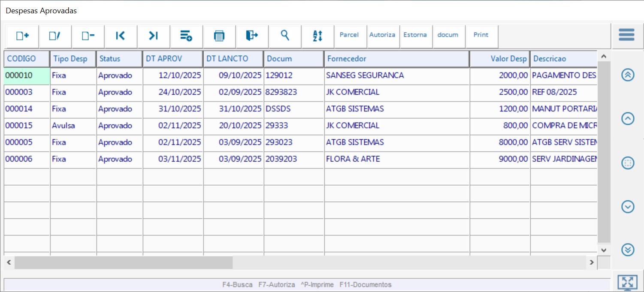Click the delete record icon
644x292 pixels.
[88, 36]
